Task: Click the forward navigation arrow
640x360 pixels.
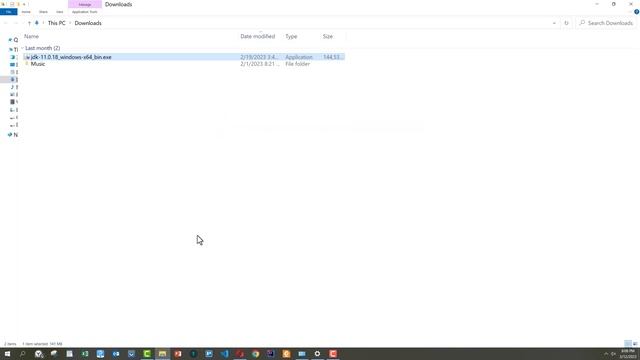Action: 16,23
